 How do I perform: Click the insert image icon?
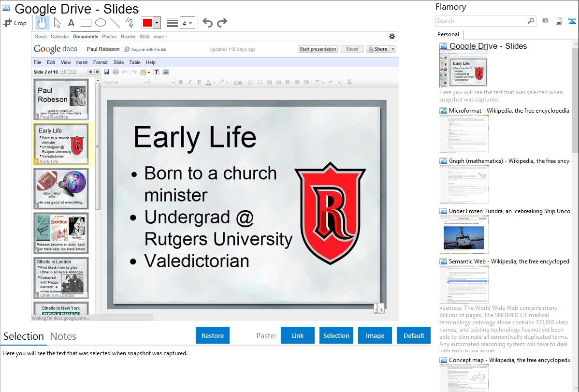[x=165, y=72]
